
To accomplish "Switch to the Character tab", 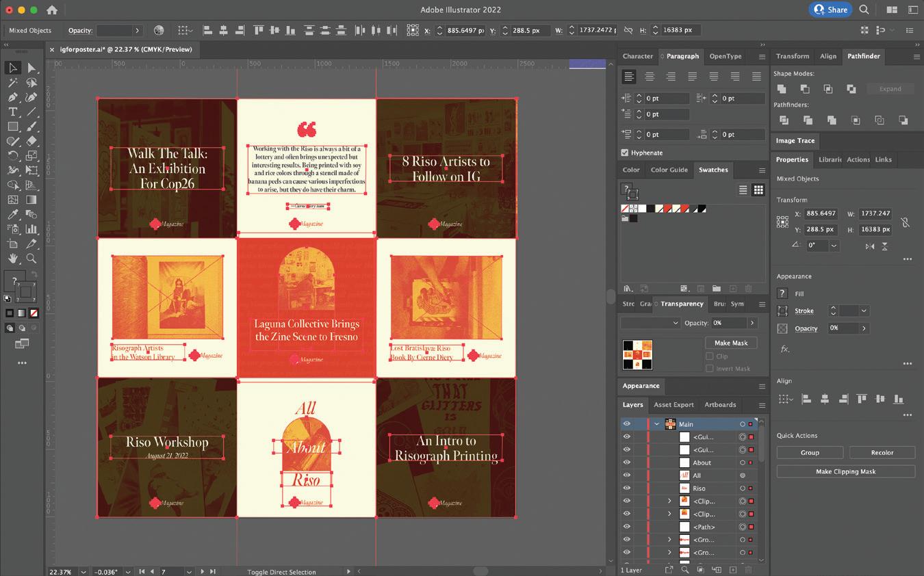I will 638,56.
